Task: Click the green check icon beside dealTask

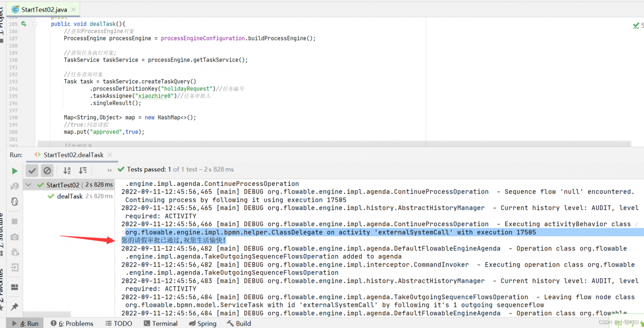Action: (51, 196)
